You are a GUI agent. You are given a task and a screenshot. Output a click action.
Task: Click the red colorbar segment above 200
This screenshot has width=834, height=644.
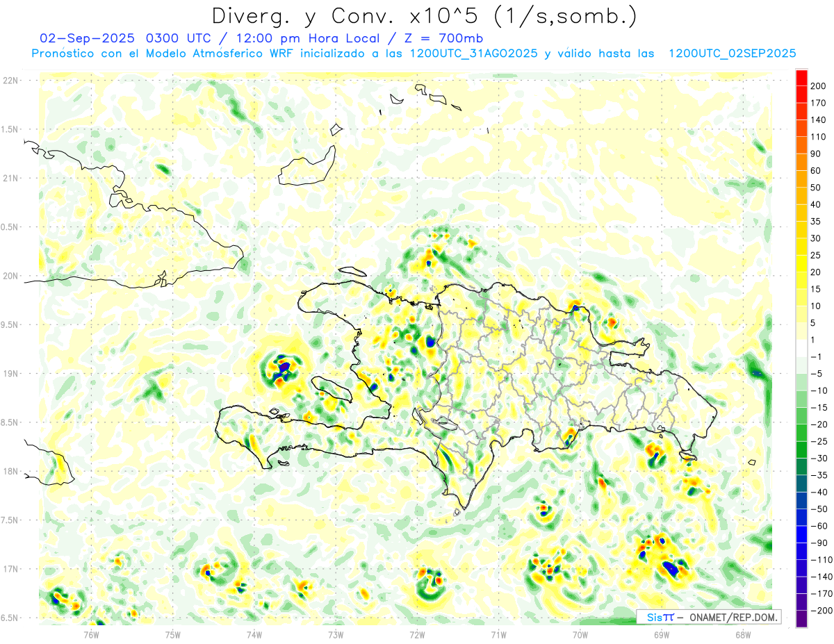click(801, 78)
